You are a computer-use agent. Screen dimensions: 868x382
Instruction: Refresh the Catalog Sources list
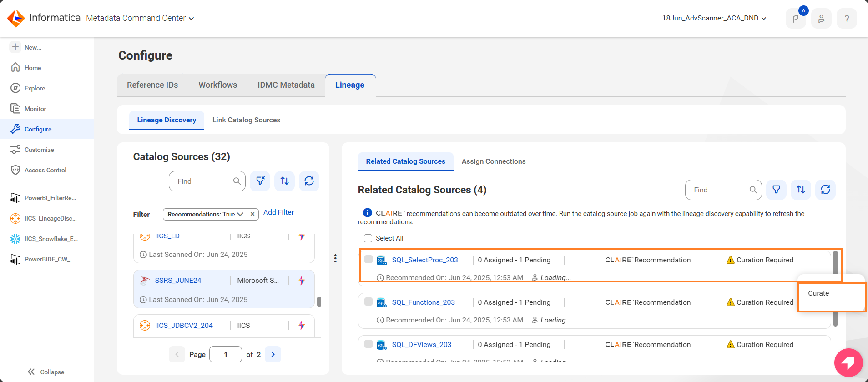[309, 181]
